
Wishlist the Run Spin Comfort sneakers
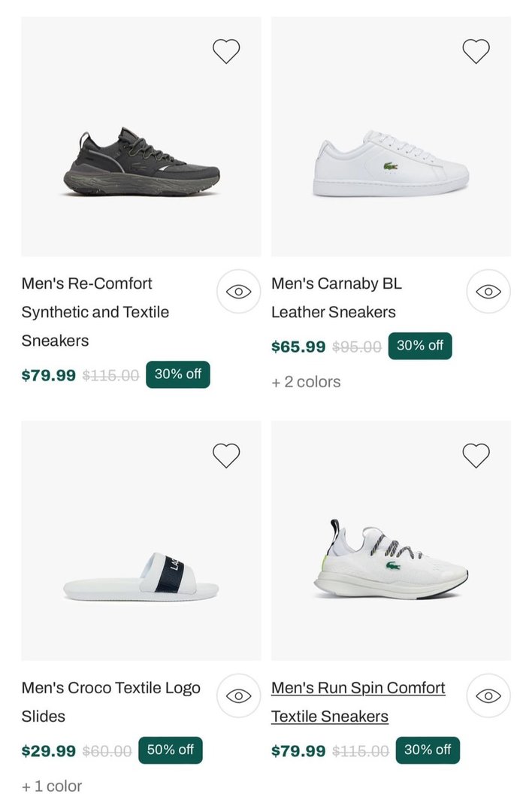476,455
